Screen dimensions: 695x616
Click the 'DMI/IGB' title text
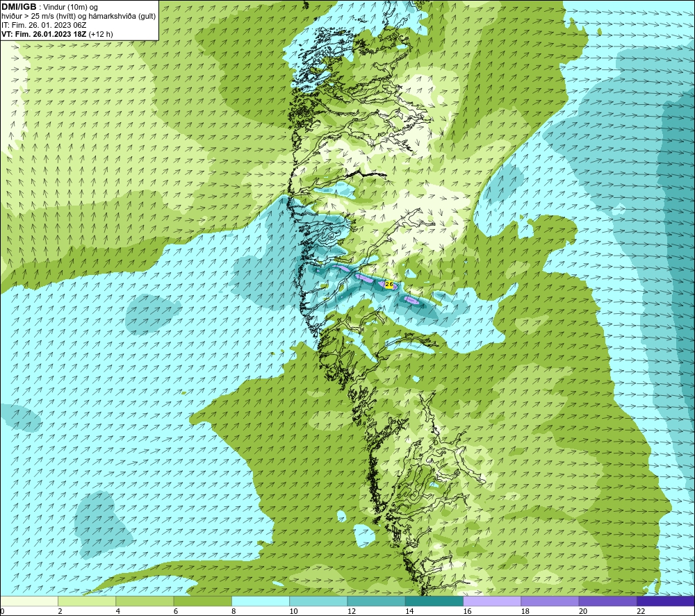[x=19, y=7]
